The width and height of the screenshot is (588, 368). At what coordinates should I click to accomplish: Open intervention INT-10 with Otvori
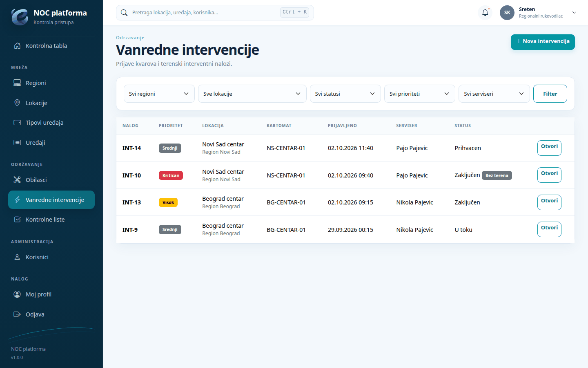point(549,175)
